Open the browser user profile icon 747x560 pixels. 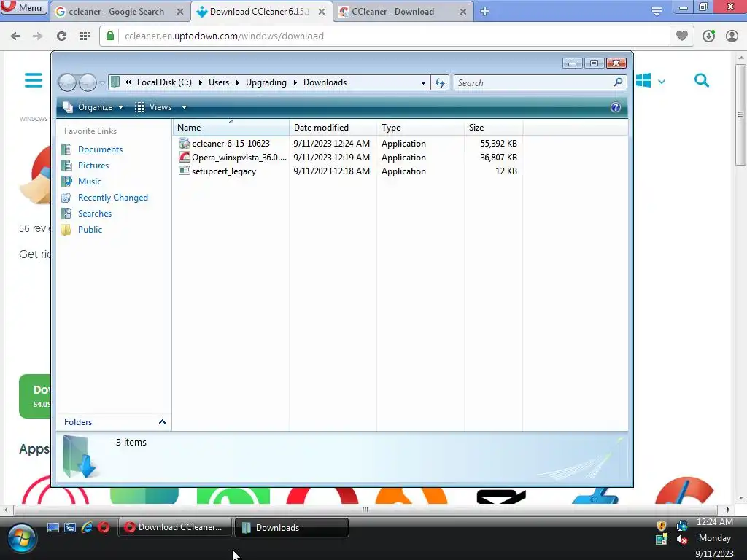[732, 36]
